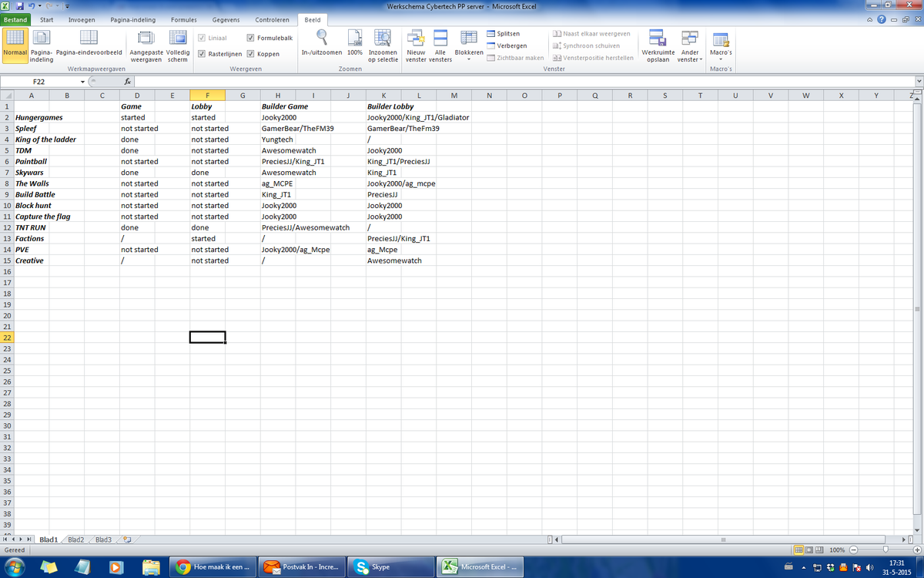Open Excel help question mark
The image size is (924, 578).
point(882,19)
